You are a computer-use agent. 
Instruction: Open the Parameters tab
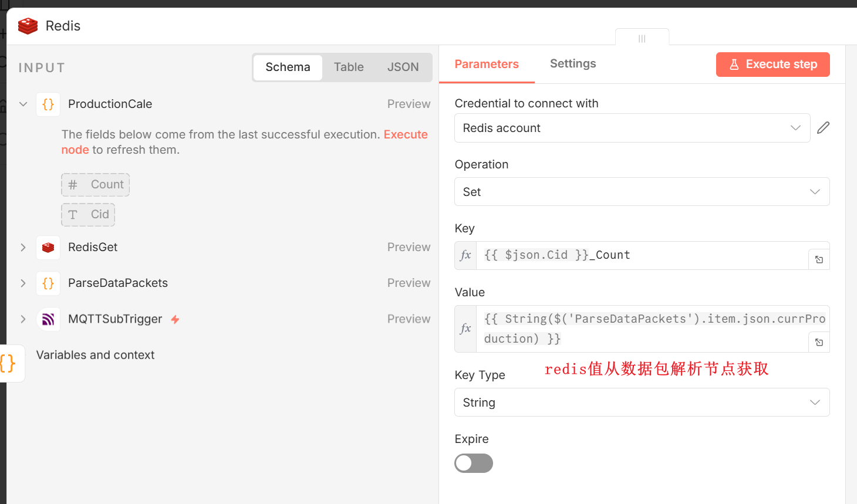click(487, 64)
